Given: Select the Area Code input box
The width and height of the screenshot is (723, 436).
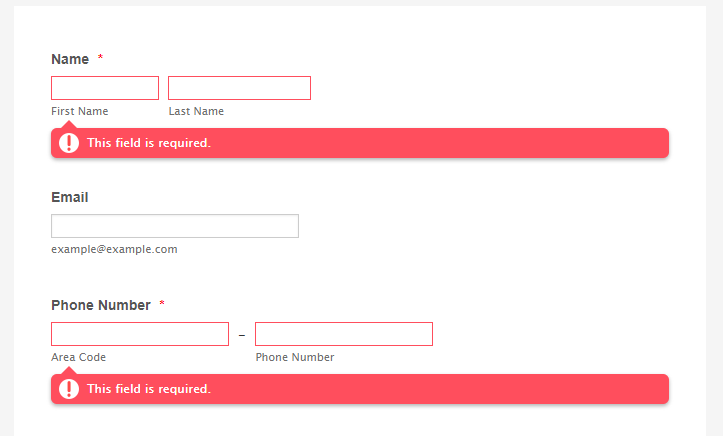Looking at the screenshot, I should 140,334.
